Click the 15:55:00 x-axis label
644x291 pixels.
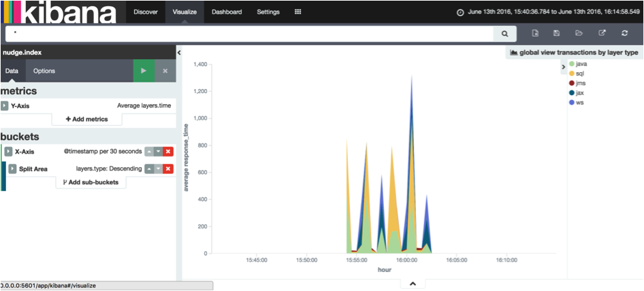pyautogui.click(x=357, y=260)
